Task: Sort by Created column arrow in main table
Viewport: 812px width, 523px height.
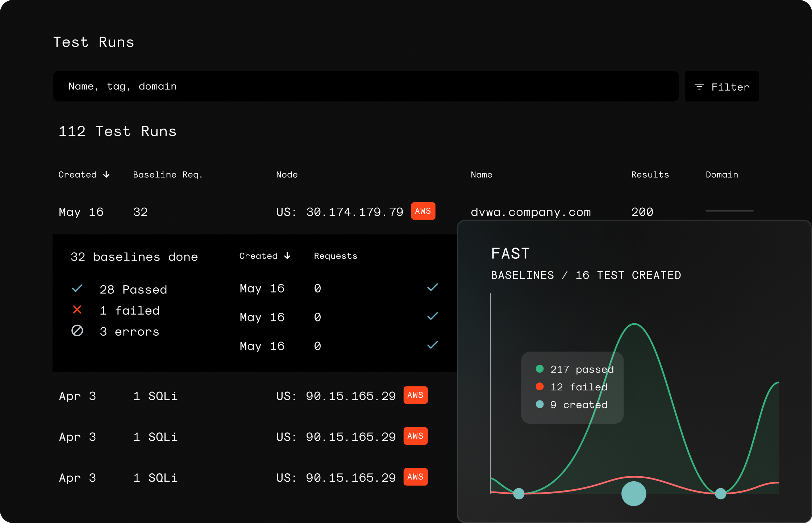Action: [106, 175]
